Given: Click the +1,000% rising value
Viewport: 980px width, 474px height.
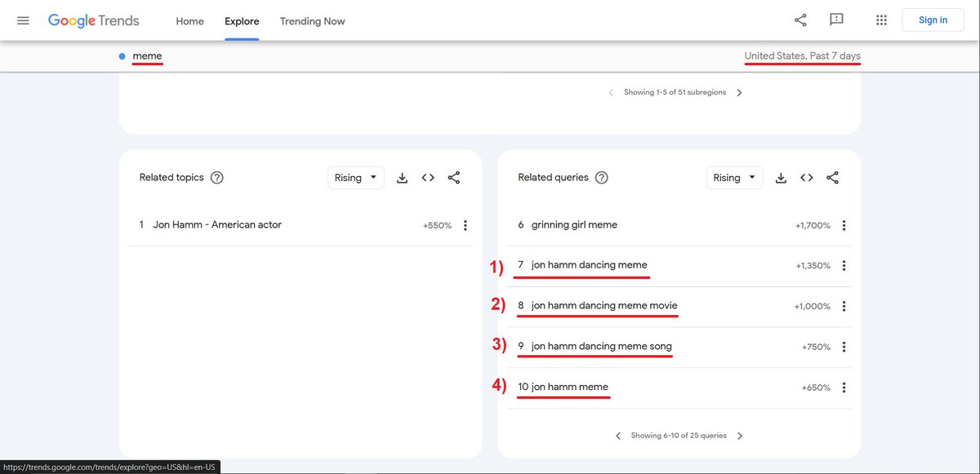Looking at the screenshot, I should coord(813,307).
